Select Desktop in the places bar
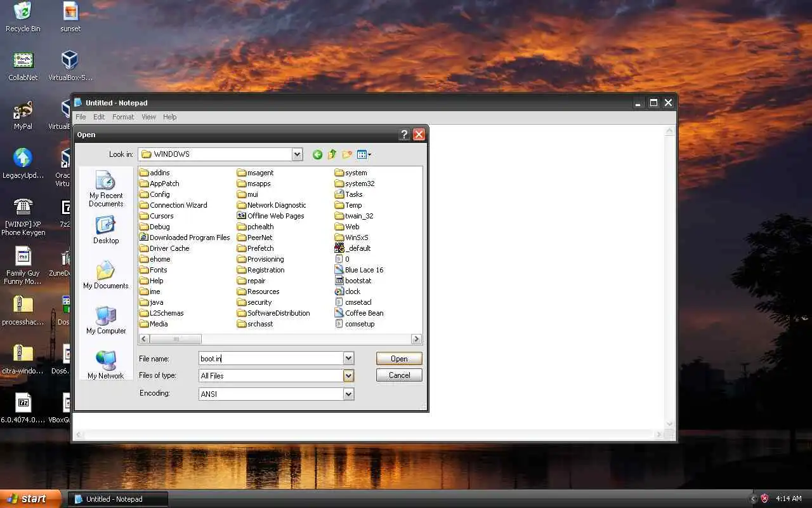Screen dimensions: 812x508 (106, 230)
